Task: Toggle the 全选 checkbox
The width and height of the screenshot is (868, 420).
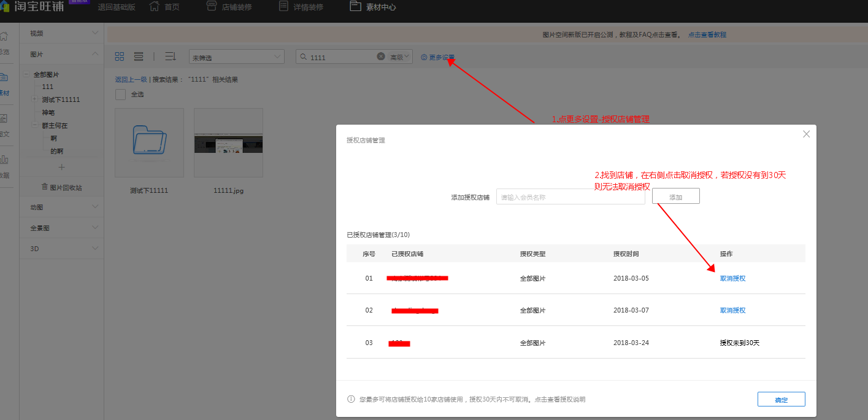Action: coord(120,94)
